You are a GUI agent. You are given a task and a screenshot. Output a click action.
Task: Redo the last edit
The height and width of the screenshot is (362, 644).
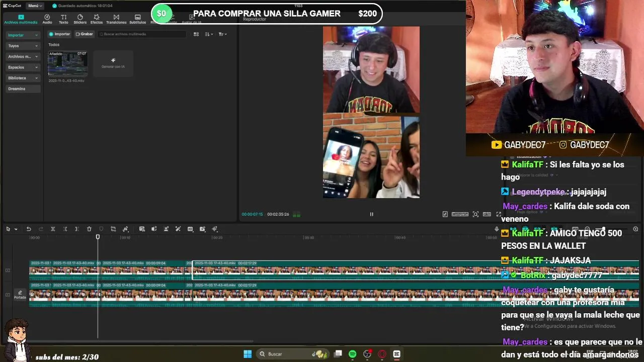click(41, 229)
